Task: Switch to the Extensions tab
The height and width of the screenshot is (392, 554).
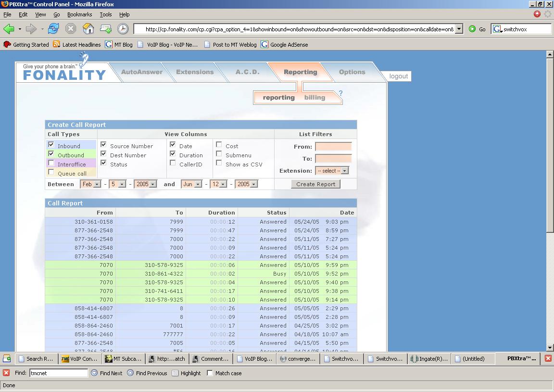Action: pyautogui.click(x=195, y=72)
